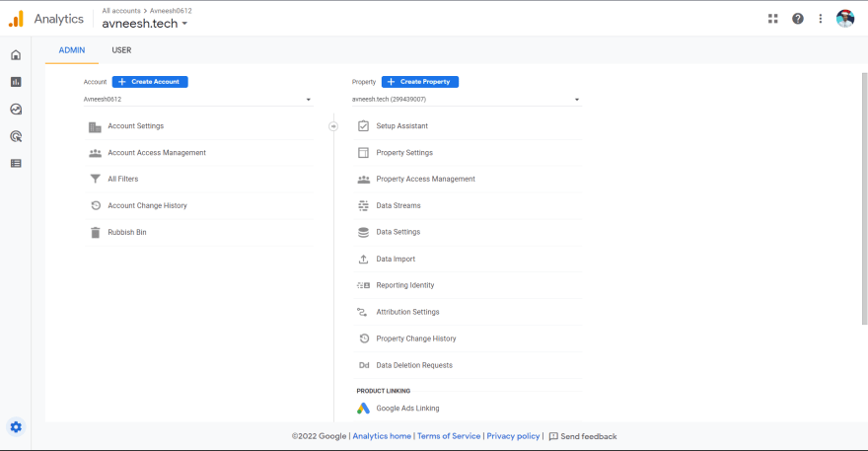Click the Data Streams icon
Viewport: 868px width, 451px height.
click(x=363, y=205)
